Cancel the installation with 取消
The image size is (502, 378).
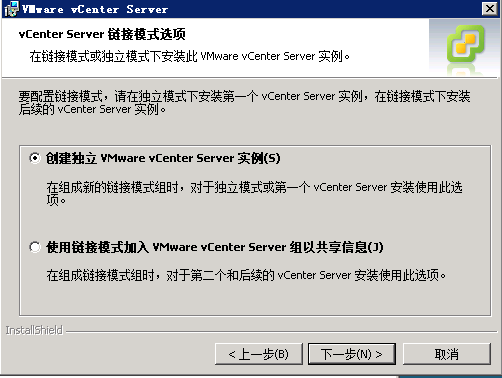coord(447,354)
